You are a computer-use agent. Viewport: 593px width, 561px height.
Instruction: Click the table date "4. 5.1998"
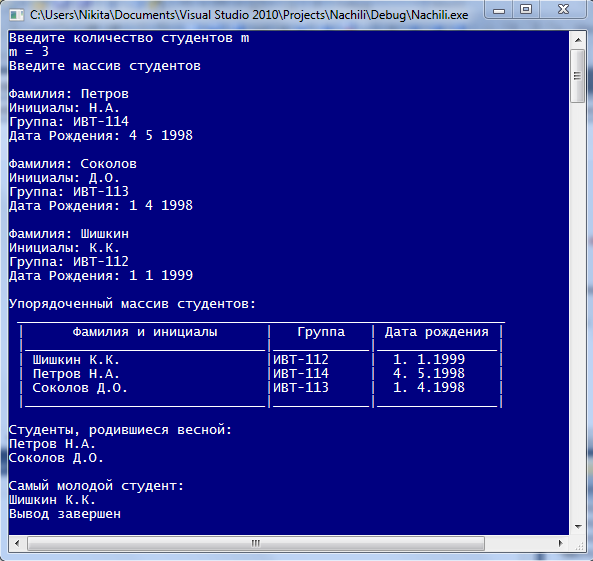pos(429,373)
